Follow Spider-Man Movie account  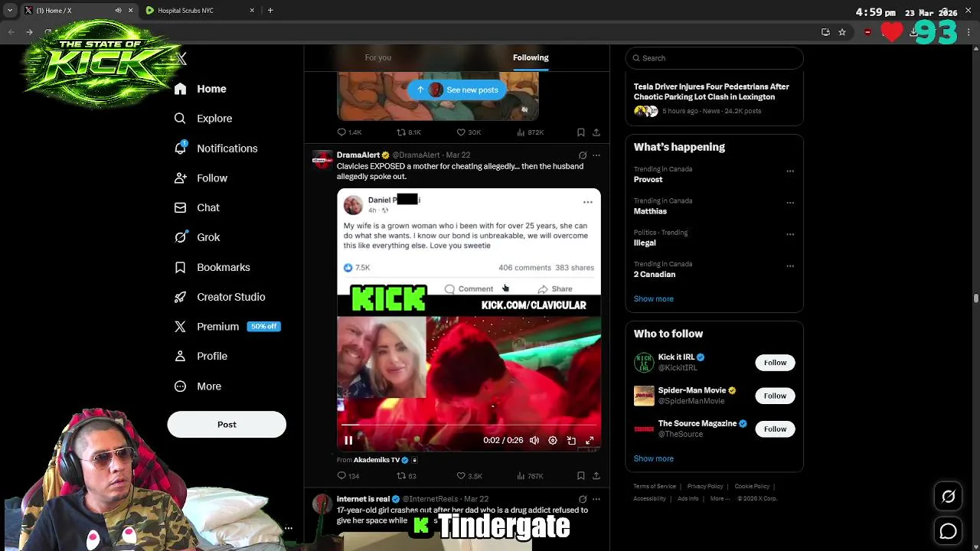coord(775,396)
